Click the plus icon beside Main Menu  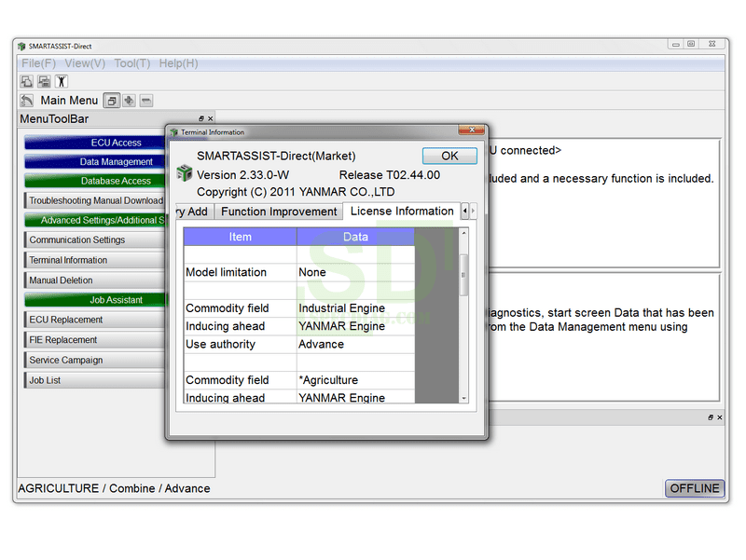(129, 101)
